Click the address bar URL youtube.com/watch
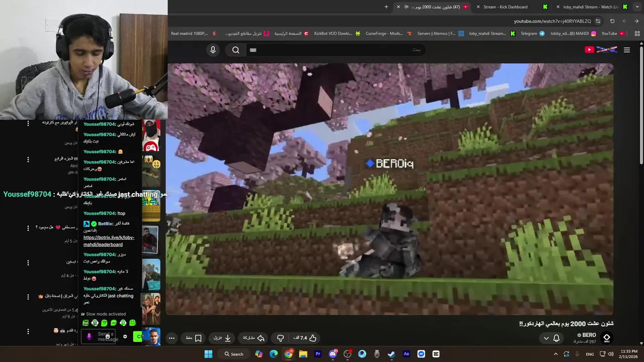The height and width of the screenshot is (362, 644). click(552, 21)
